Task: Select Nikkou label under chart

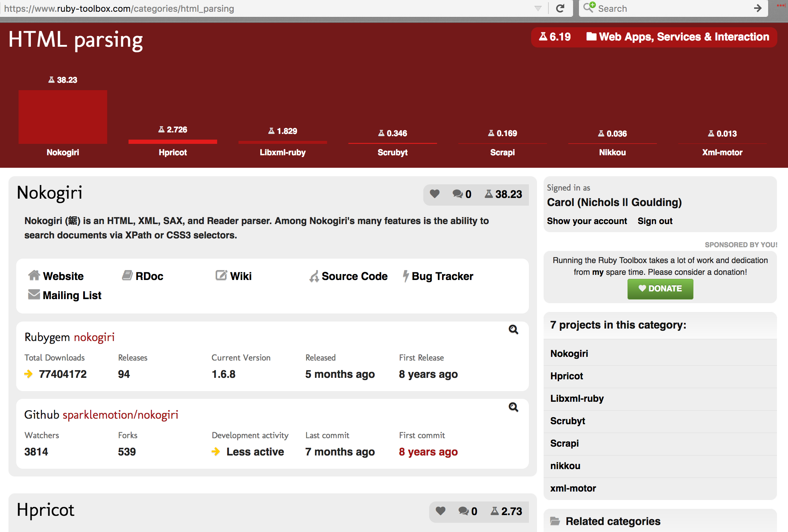Action: (x=612, y=152)
